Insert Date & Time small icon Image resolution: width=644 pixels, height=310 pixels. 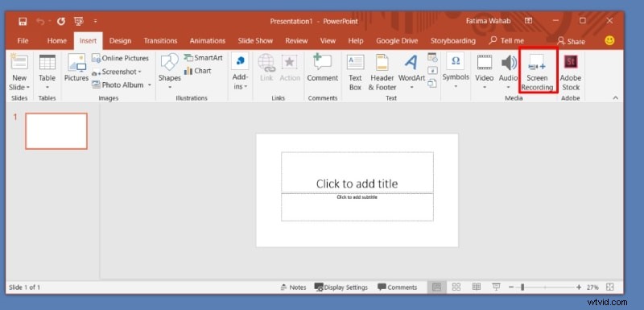[432, 57]
